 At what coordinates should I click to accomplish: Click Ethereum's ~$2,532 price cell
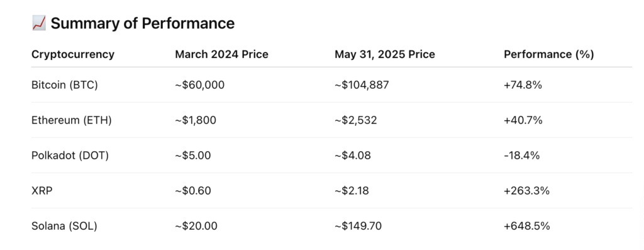(x=356, y=120)
